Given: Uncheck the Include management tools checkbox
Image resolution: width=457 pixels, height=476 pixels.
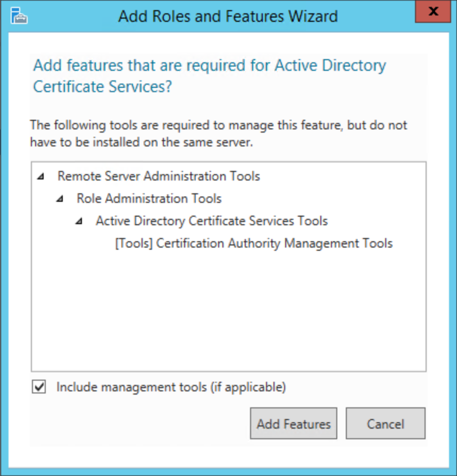Looking at the screenshot, I should [x=39, y=387].
